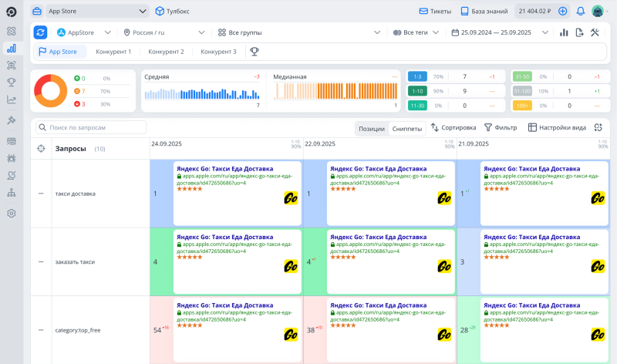Open the Тикеты link
Screen dimensions: 617x364
point(435,12)
